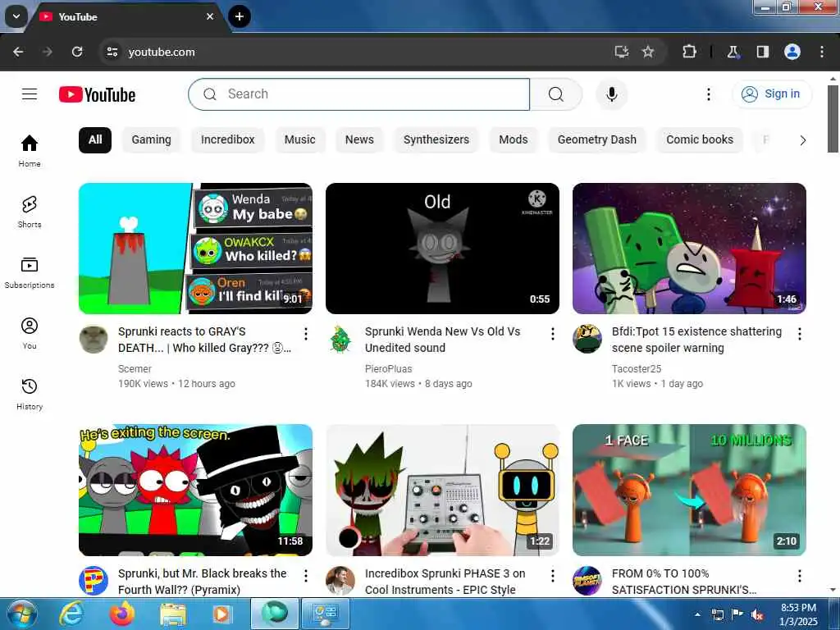Viewport: 840px width, 630px height.
Task: Open options for Sprunki reacts to GRAY'S DEATH video
Action: [306, 335]
